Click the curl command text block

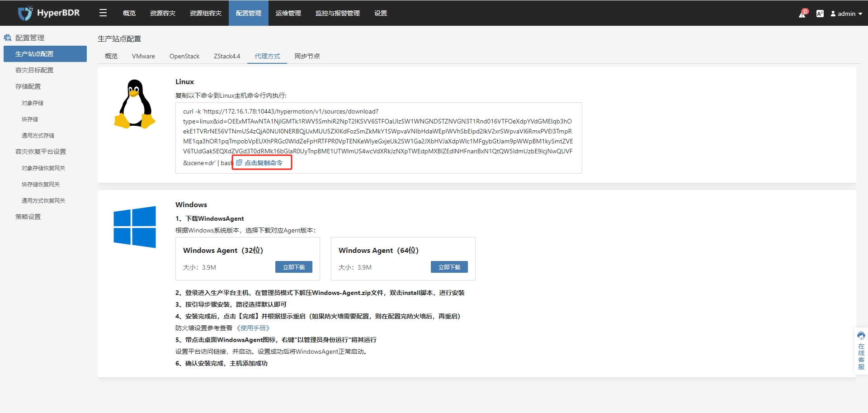378,137
